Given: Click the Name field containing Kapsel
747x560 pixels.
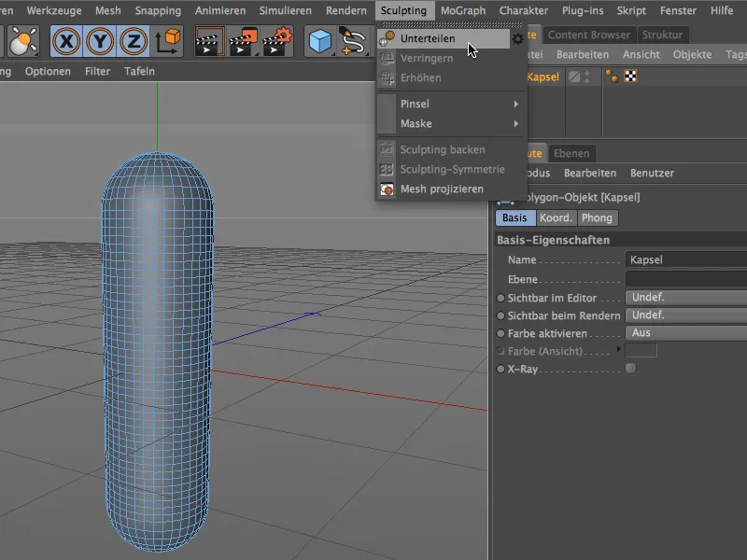Looking at the screenshot, I should tap(686, 259).
